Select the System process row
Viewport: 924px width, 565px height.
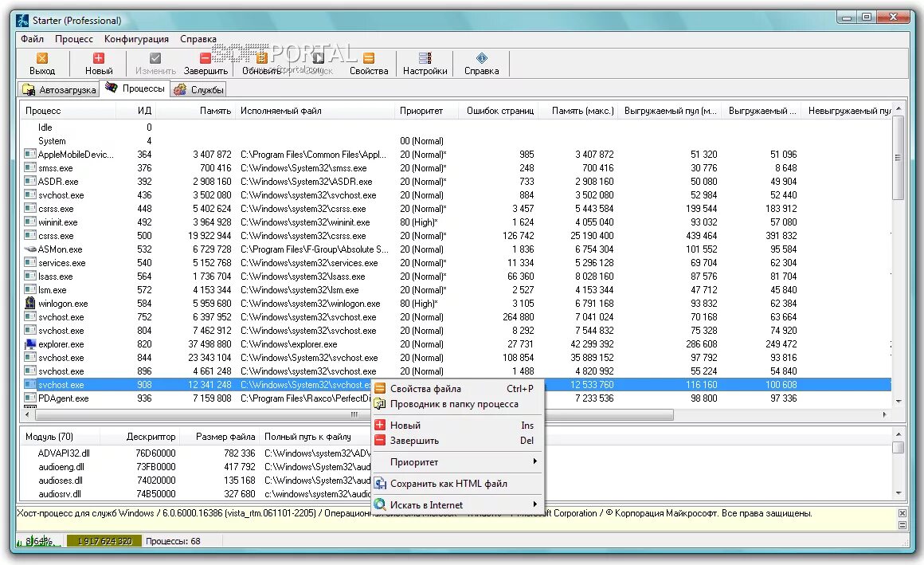click(456, 141)
